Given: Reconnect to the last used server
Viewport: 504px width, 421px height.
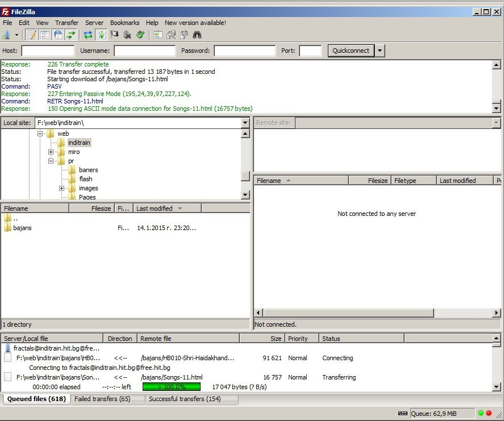Looking at the screenshot, I should click(x=140, y=35).
